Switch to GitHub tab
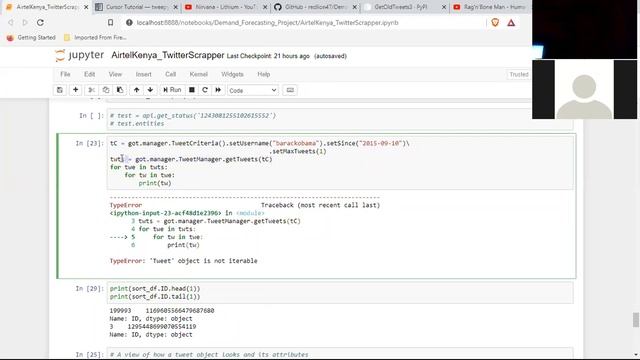The height and width of the screenshot is (360, 640). (x=315, y=7)
